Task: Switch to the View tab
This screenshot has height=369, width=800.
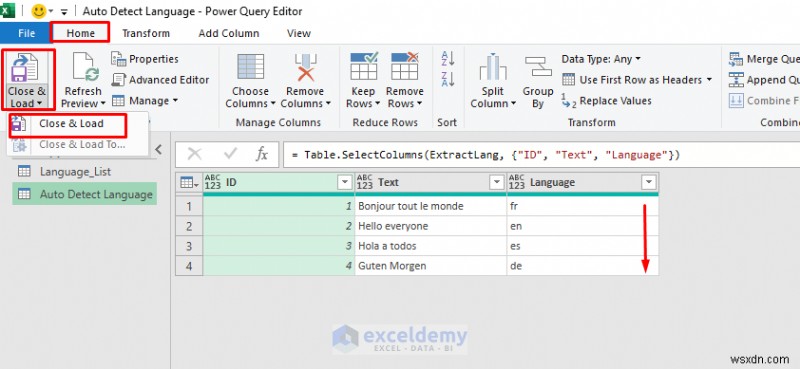Action: point(298,33)
